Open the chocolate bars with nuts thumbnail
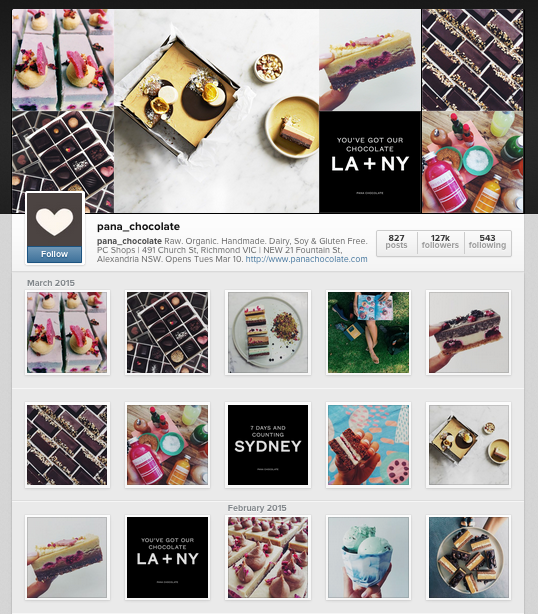The image size is (538, 614). (x=67, y=445)
